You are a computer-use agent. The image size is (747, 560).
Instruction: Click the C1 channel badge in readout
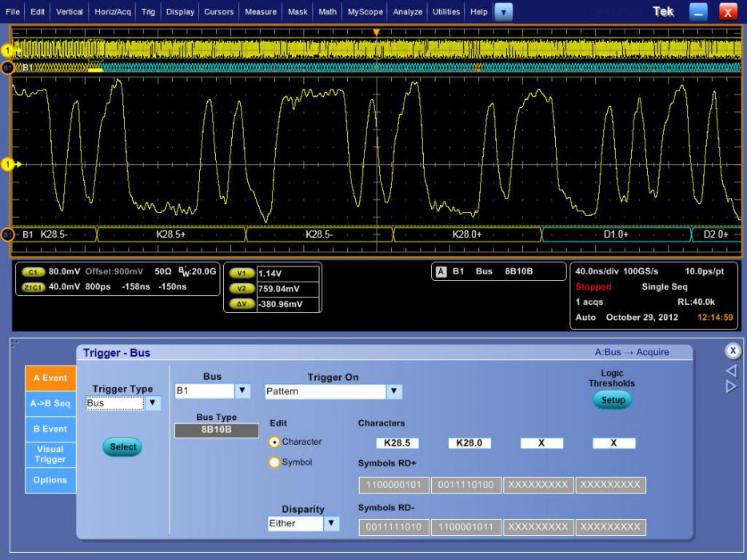(x=33, y=272)
